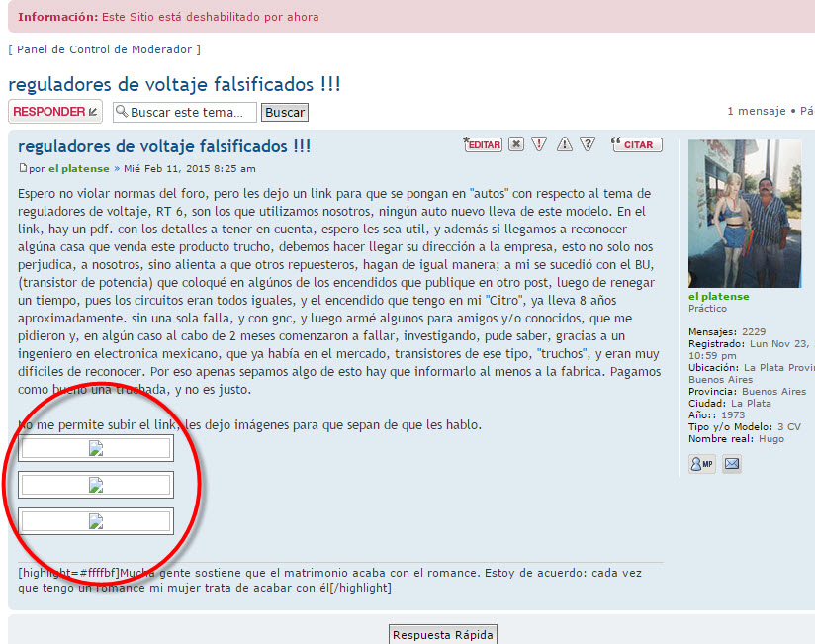Delete the post with the X icon
The width and height of the screenshot is (815, 644).
pyautogui.click(x=516, y=144)
